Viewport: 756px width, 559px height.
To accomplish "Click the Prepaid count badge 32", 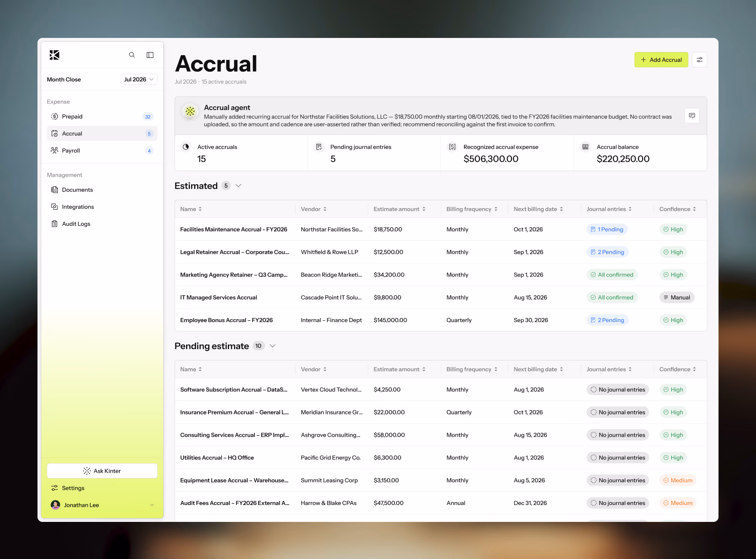I will [148, 117].
